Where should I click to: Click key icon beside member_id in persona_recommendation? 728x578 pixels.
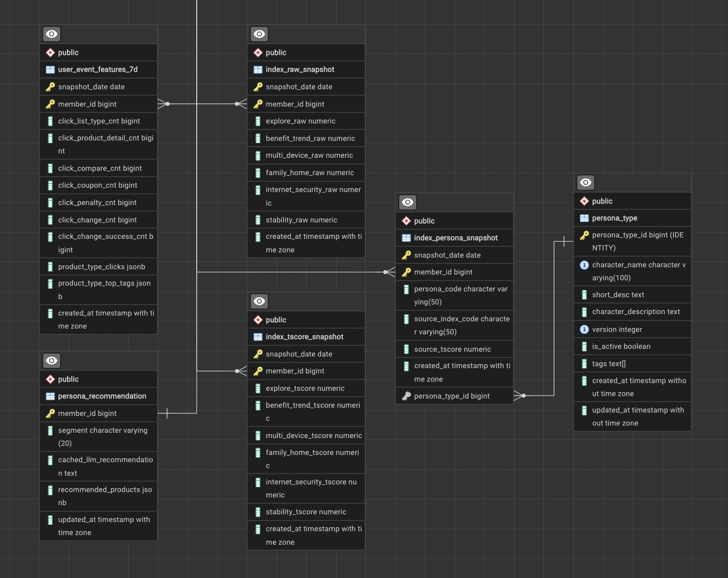tap(50, 413)
